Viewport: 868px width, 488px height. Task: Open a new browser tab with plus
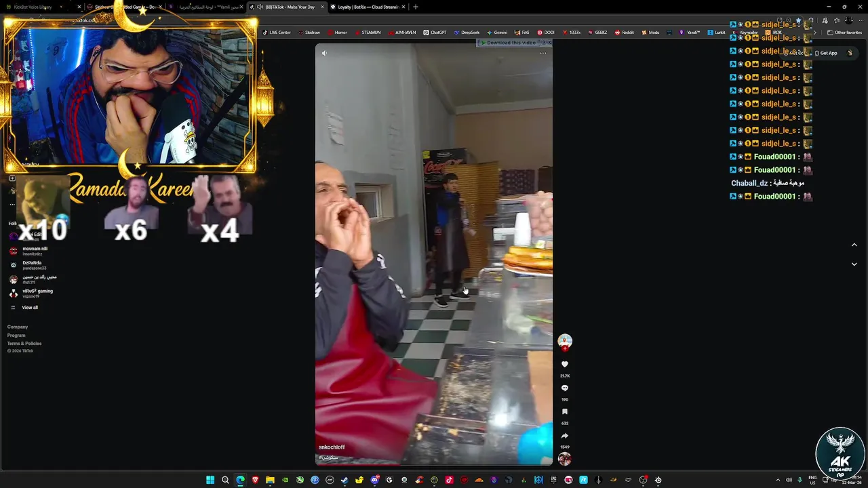[x=416, y=7]
